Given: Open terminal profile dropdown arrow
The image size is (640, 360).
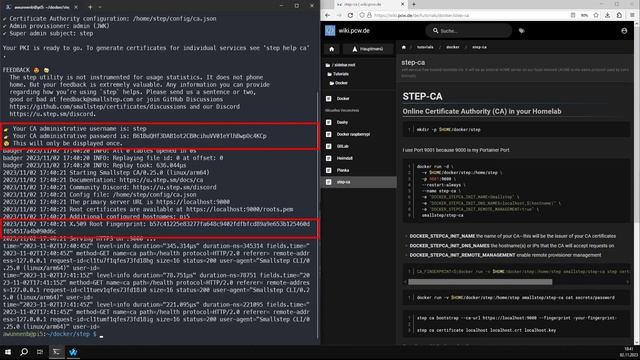Looking at the screenshot, I should pyautogui.click(x=100, y=7).
